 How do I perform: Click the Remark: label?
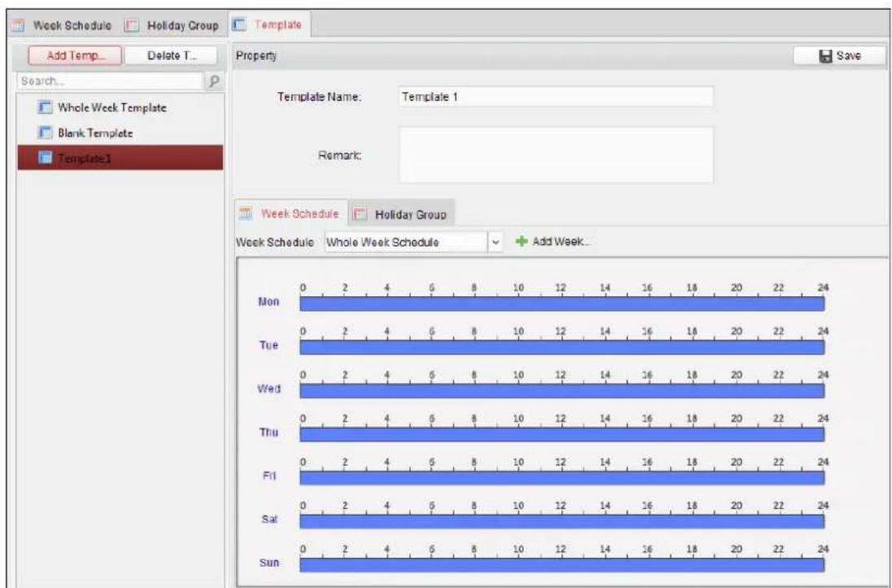pyautogui.click(x=339, y=155)
